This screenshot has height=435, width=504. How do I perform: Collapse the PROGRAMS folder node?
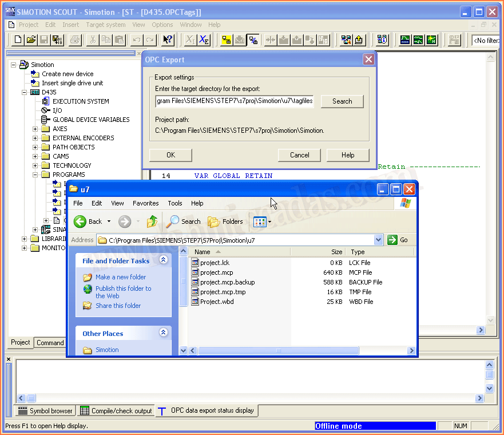pos(35,175)
